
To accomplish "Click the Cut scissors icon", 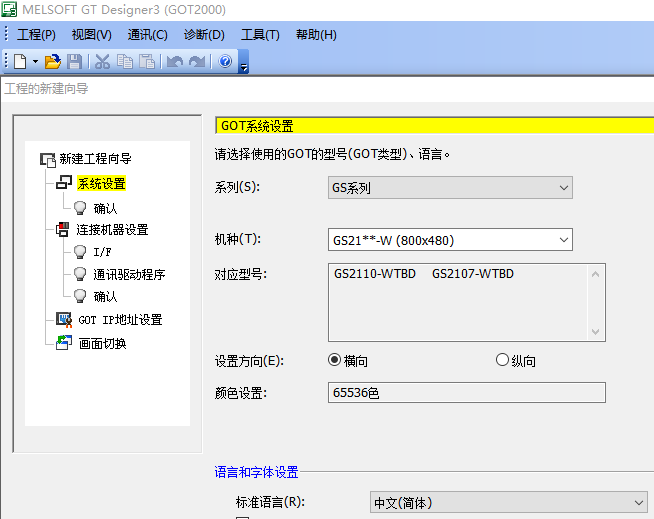I will (x=102, y=61).
